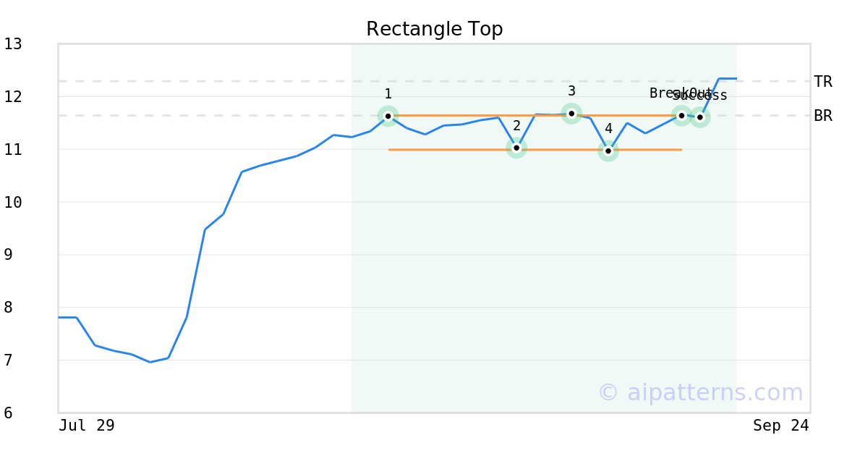Click the 10 value on the price axis

[13, 202]
